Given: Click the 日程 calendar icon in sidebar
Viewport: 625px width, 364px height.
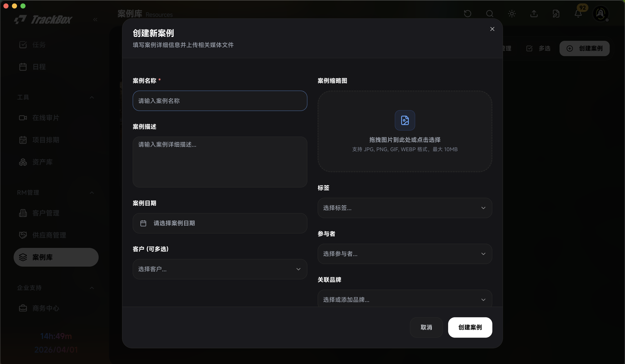Looking at the screenshot, I should tap(23, 67).
